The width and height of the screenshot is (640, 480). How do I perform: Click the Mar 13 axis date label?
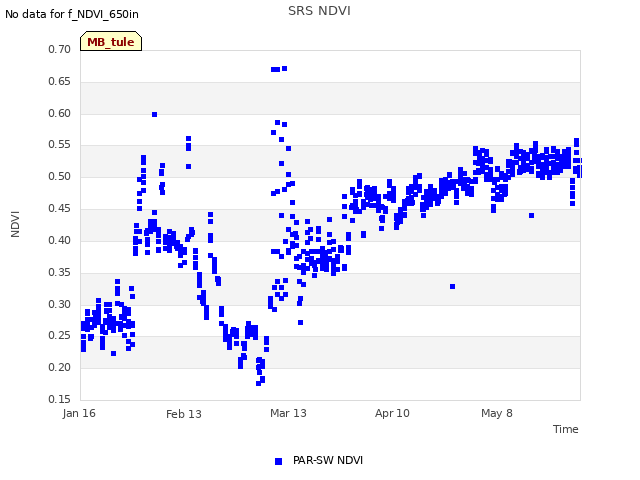coord(288,413)
